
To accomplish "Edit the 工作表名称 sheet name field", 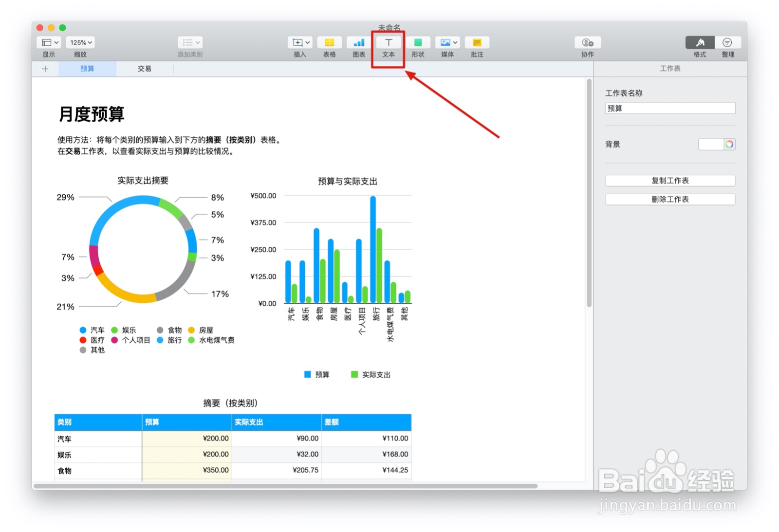I will 670,108.
